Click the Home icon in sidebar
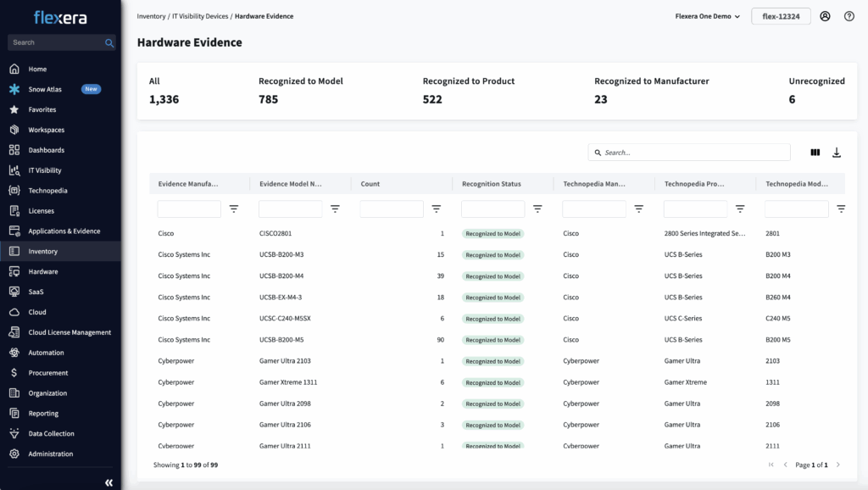 coord(14,69)
